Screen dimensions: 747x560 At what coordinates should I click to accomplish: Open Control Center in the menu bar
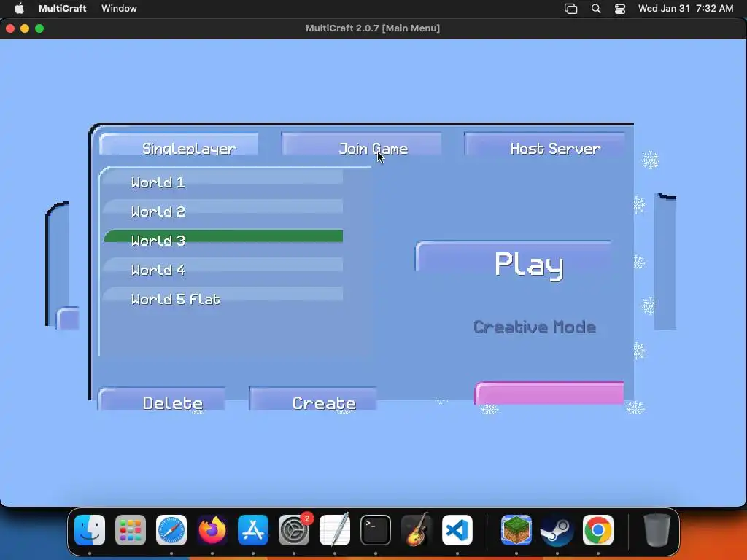pos(620,9)
